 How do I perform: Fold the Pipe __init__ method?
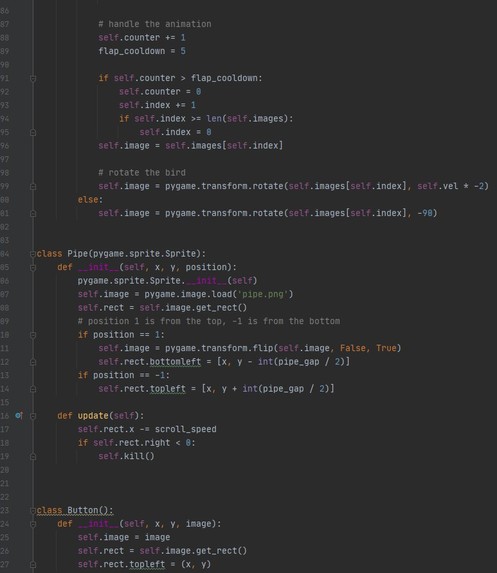tap(33, 267)
